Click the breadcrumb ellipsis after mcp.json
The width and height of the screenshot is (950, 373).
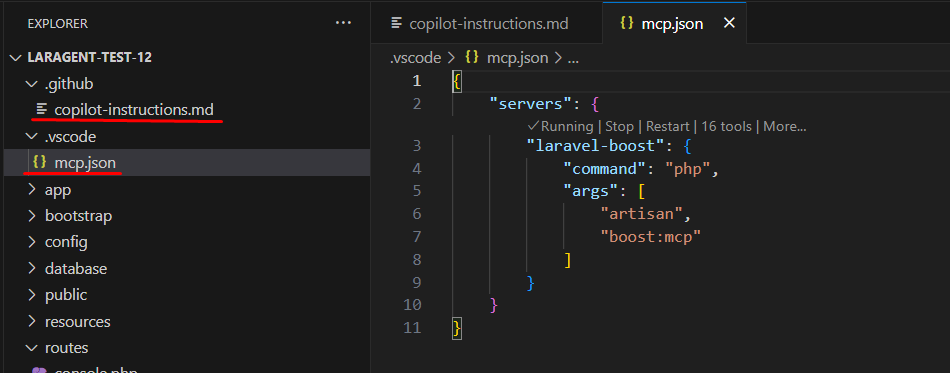pos(572,58)
